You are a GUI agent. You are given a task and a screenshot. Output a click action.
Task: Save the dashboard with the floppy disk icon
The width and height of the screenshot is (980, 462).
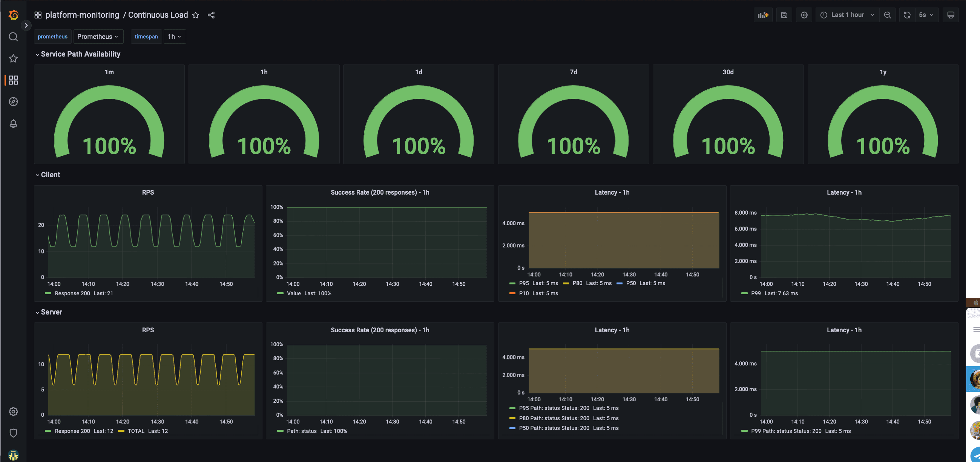click(784, 15)
